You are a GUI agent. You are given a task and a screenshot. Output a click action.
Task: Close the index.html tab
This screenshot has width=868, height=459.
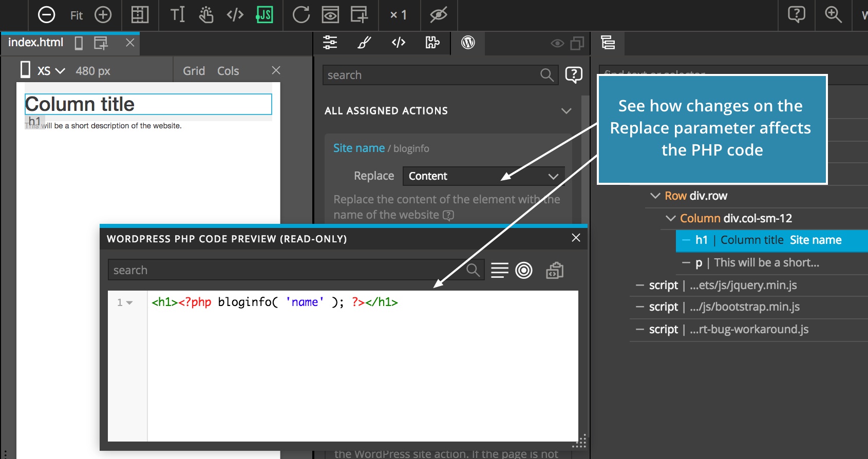[130, 43]
